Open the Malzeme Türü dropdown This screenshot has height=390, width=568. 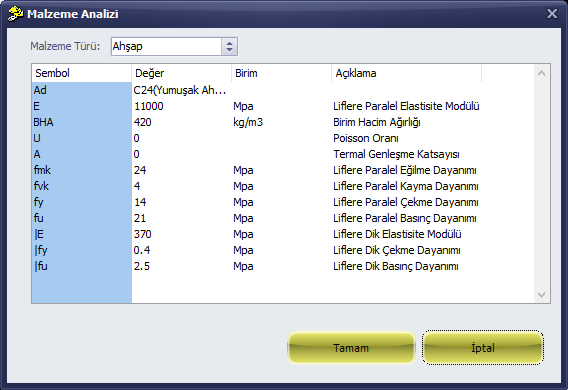[x=229, y=46]
